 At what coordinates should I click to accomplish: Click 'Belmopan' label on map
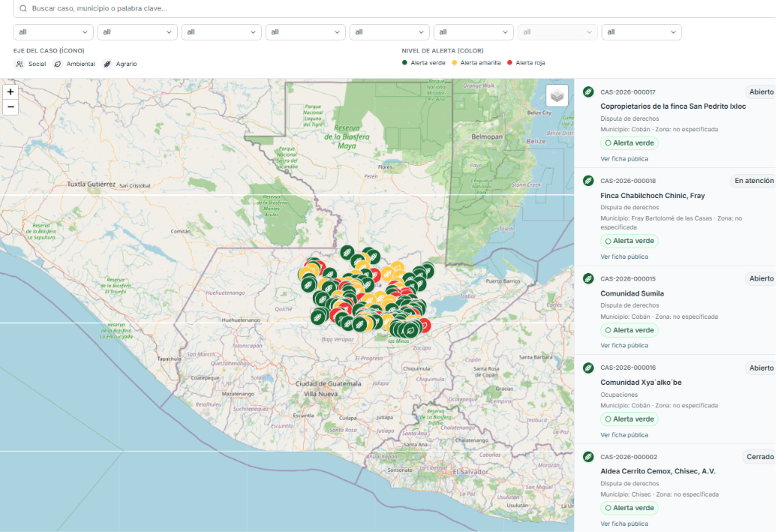point(487,137)
